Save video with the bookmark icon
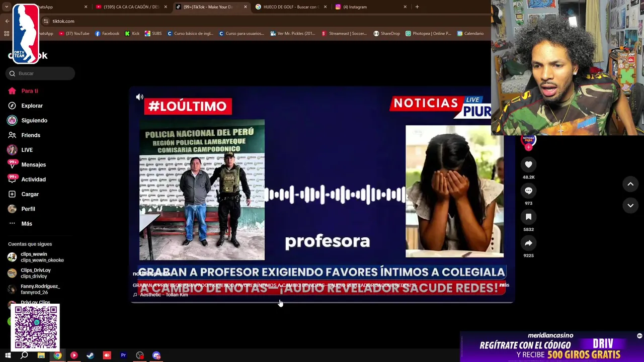The width and height of the screenshot is (644, 362). coord(528,217)
